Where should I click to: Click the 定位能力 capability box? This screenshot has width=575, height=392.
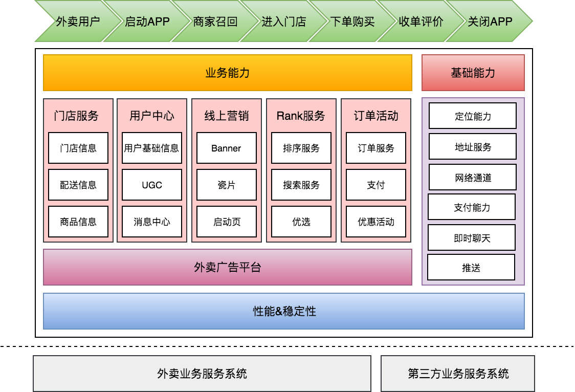pyautogui.click(x=472, y=116)
